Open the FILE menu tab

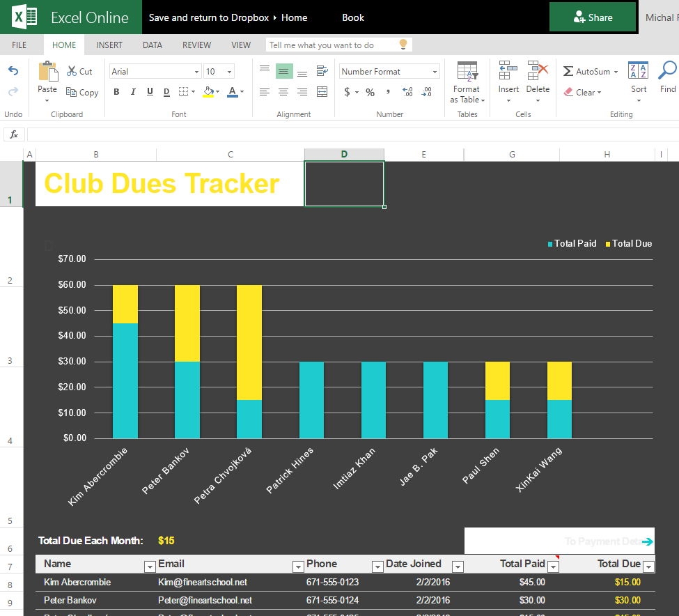[19, 45]
